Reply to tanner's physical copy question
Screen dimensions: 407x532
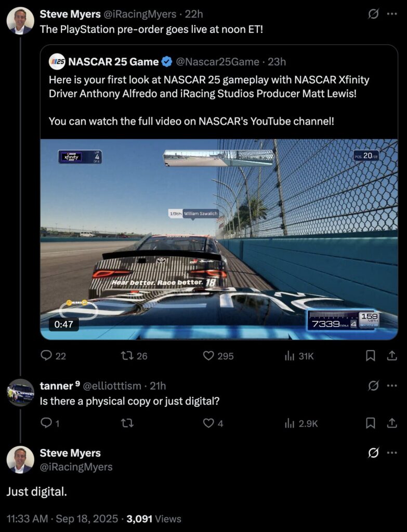(x=49, y=423)
